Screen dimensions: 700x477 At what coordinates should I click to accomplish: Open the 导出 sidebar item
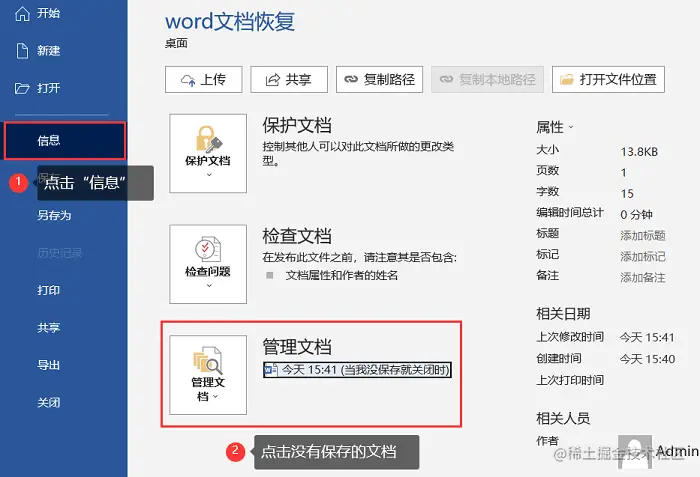49,365
